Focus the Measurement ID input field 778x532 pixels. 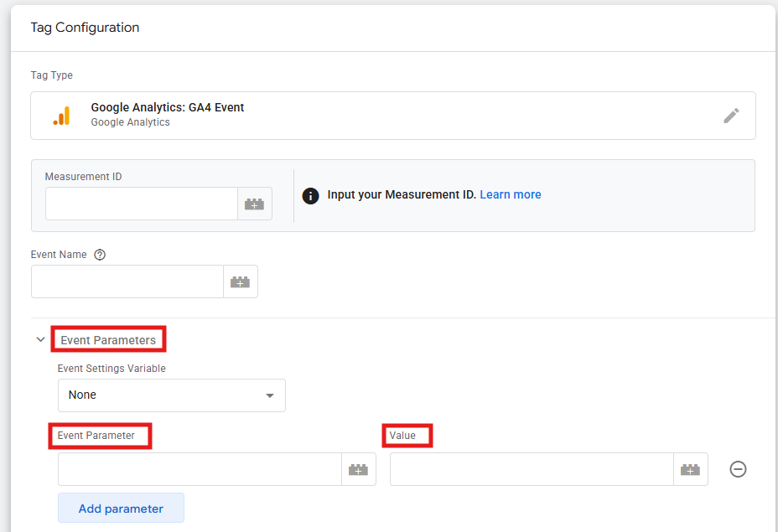coord(142,204)
